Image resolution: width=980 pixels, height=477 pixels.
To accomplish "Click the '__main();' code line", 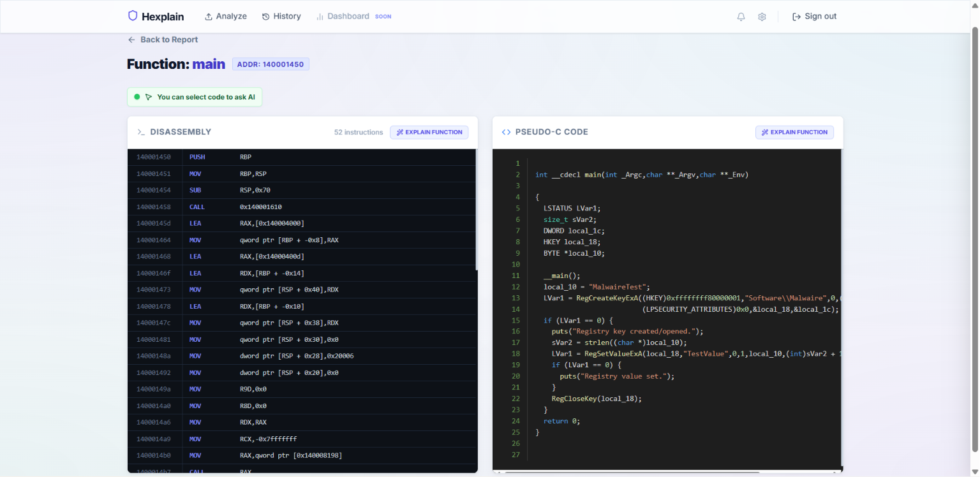I will (x=562, y=275).
